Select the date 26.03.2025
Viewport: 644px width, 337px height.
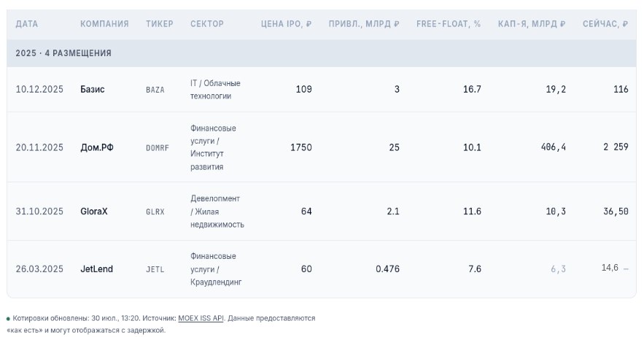click(39, 268)
